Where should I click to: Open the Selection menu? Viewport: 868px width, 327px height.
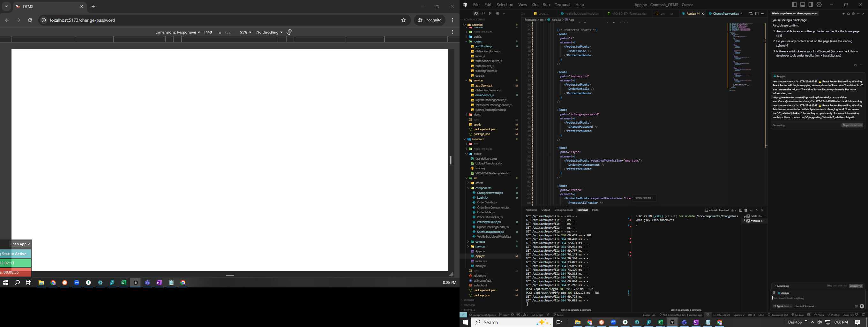pyautogui.click(x=505, y=5)
